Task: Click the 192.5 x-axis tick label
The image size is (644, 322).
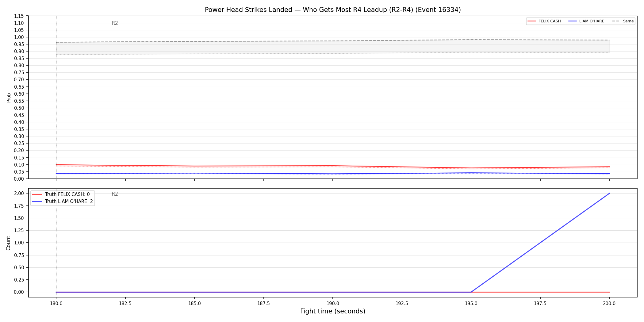Action: point(402,304)
